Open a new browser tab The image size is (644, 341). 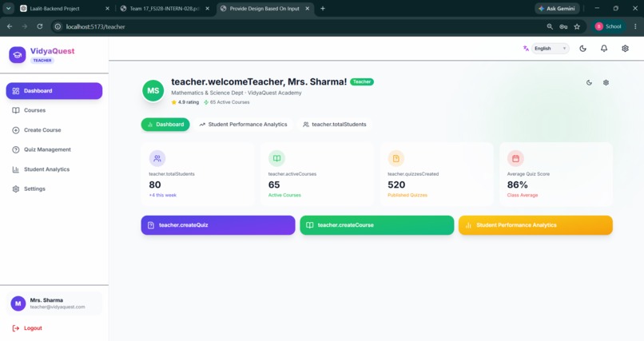click(x=323, y=9)
